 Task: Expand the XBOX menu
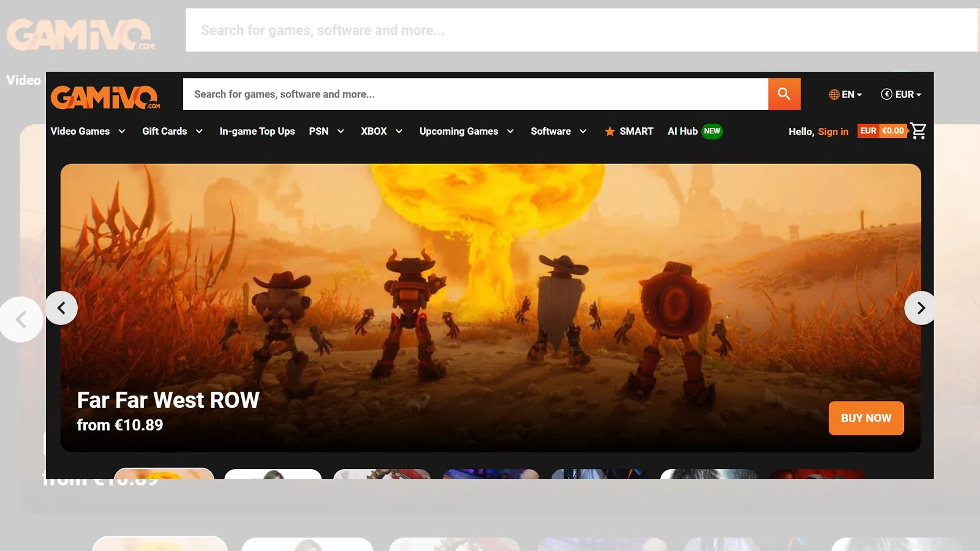coord(382,131)
